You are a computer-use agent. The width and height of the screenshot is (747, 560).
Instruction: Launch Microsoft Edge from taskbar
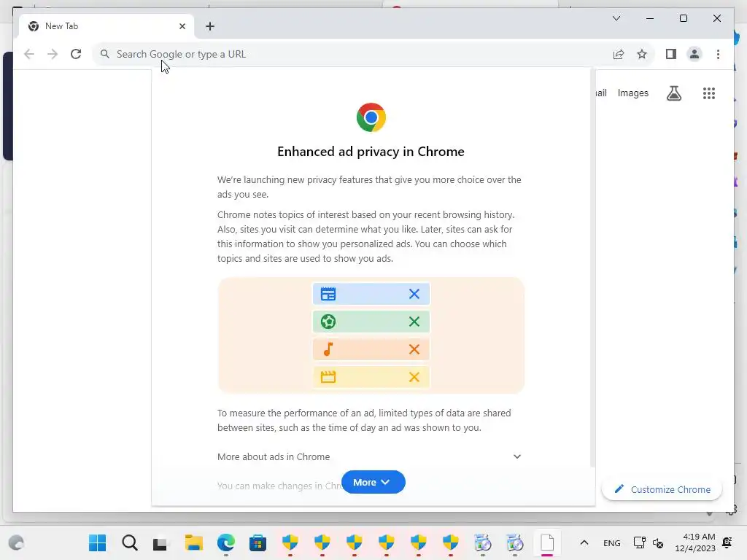pos(226,542)
